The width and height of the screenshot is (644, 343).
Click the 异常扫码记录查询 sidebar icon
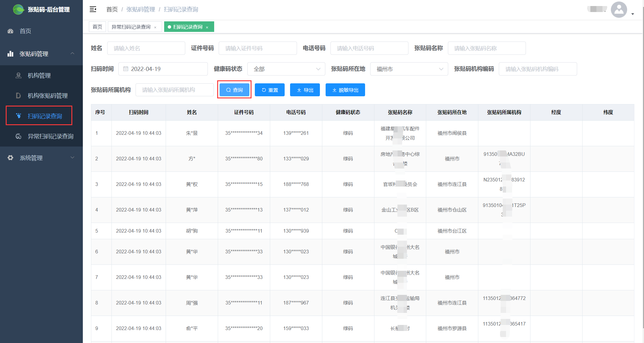click(18, 136)
